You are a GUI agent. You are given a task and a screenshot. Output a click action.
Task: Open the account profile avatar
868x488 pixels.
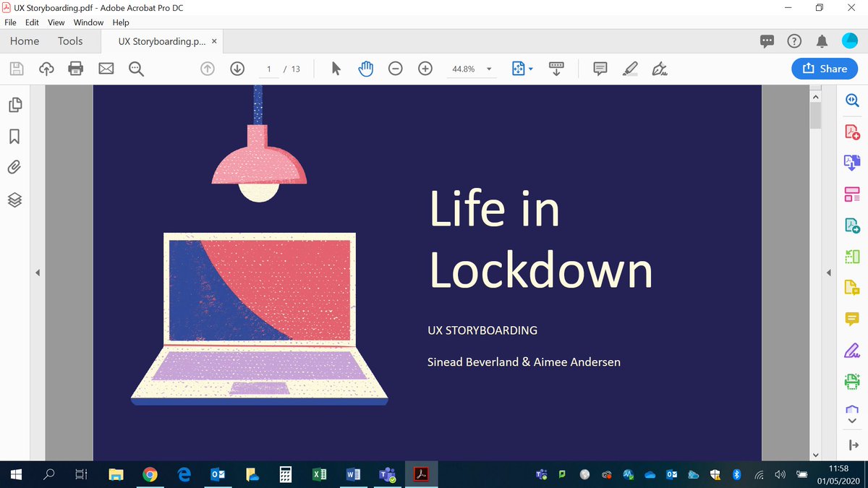(x=850, y=41)
